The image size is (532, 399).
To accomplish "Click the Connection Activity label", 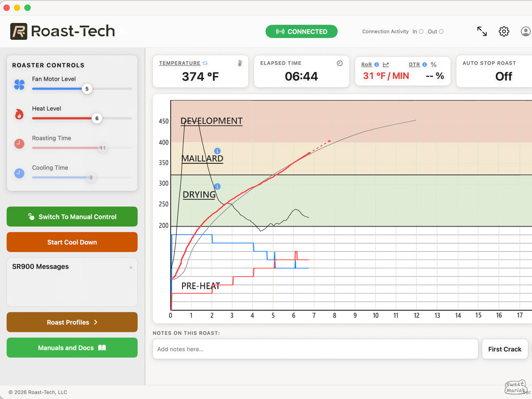I will [x=385, y=31].
